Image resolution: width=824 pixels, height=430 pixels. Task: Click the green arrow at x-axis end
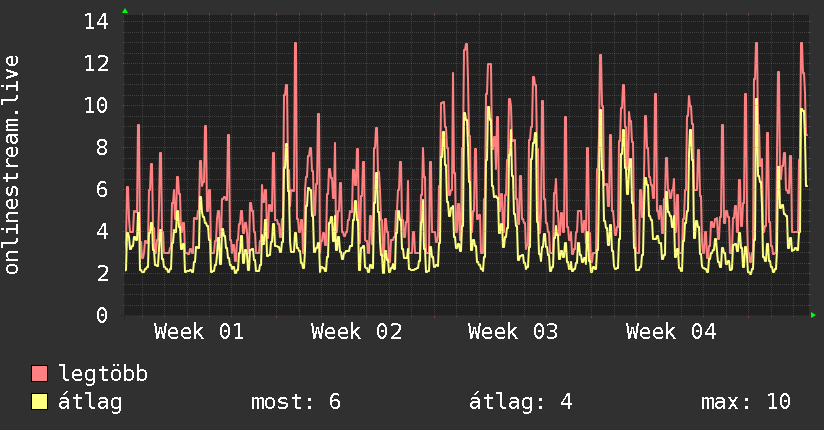(x=813, y=315)
